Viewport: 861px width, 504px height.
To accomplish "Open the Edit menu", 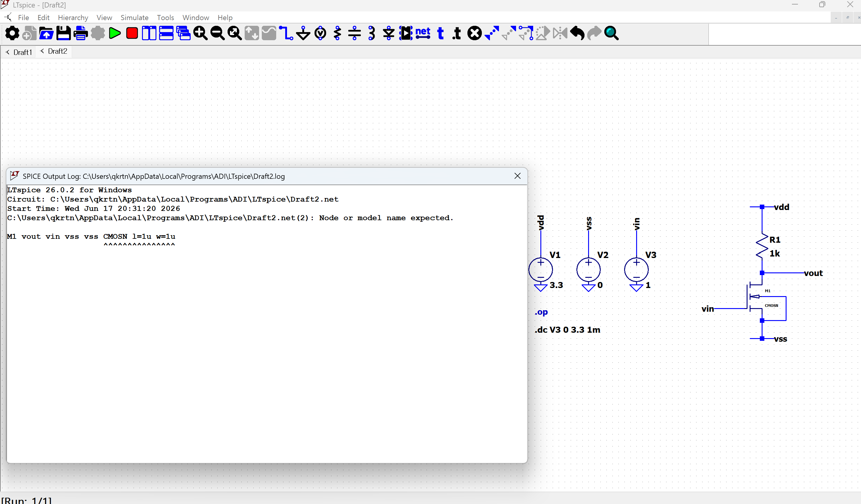I will coord(44,17).
